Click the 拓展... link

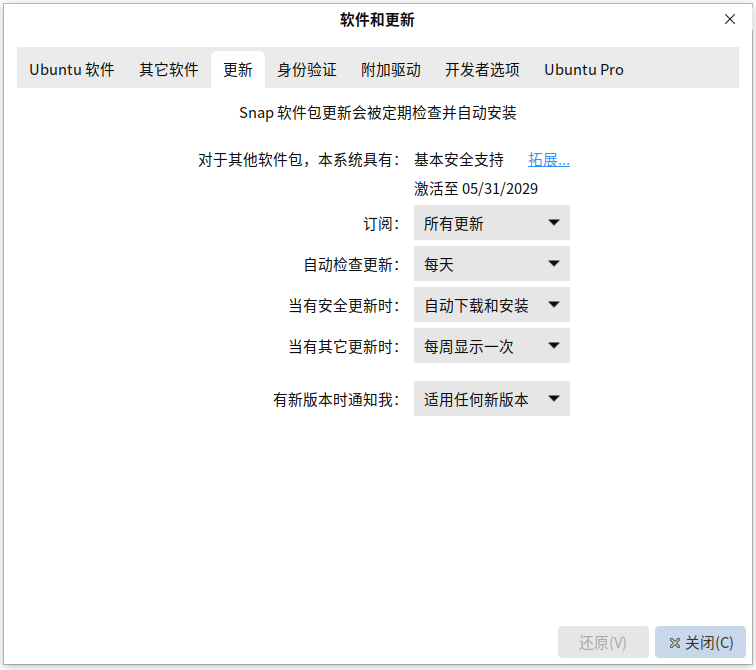point(549,160)
